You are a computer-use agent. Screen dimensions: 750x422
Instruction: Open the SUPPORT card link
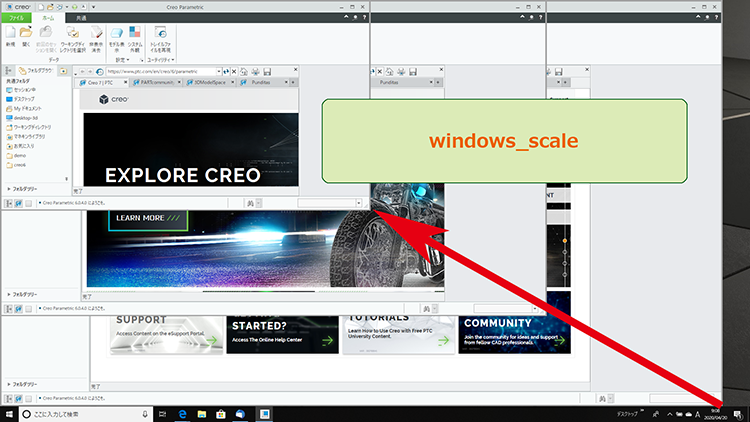tap(166, 334)
